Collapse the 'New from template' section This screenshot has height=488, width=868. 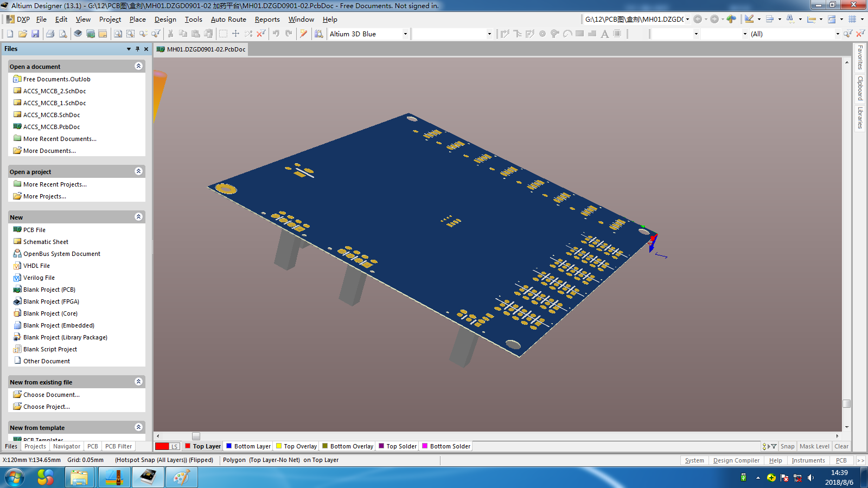pyautogui.click(x=138, y=427)
